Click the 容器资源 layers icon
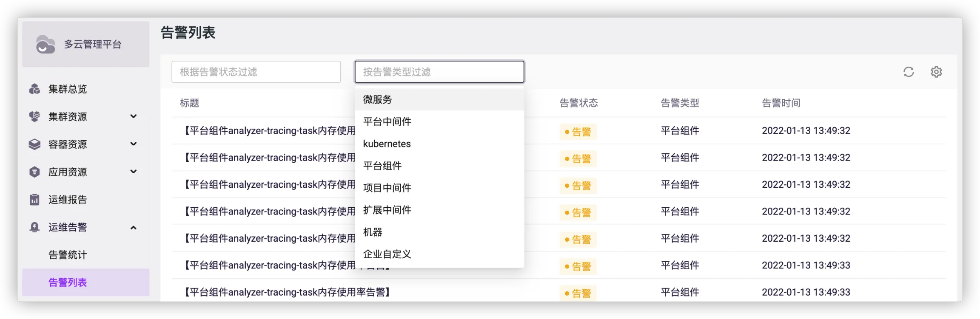This screenshot has width=980, height=319. tap(34, 144)
